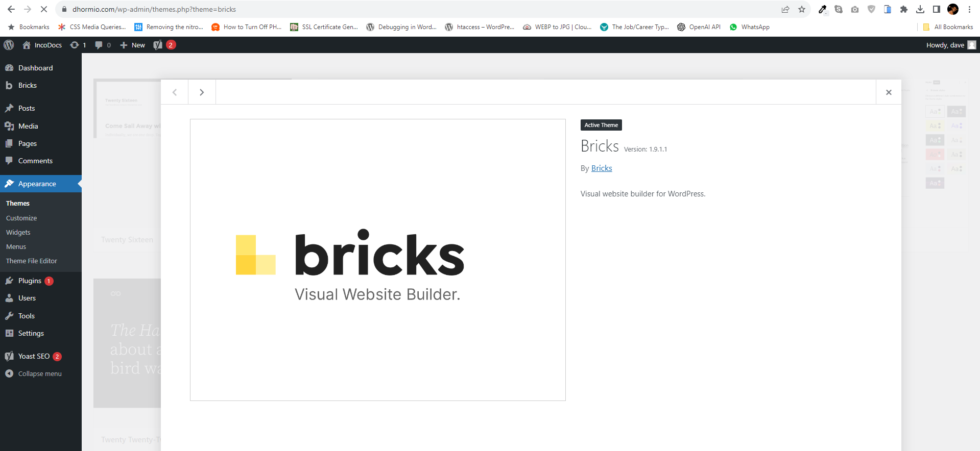This screenshot has width=980, height=451.
Task: Click the Skype extension icon
Action: 839,9
